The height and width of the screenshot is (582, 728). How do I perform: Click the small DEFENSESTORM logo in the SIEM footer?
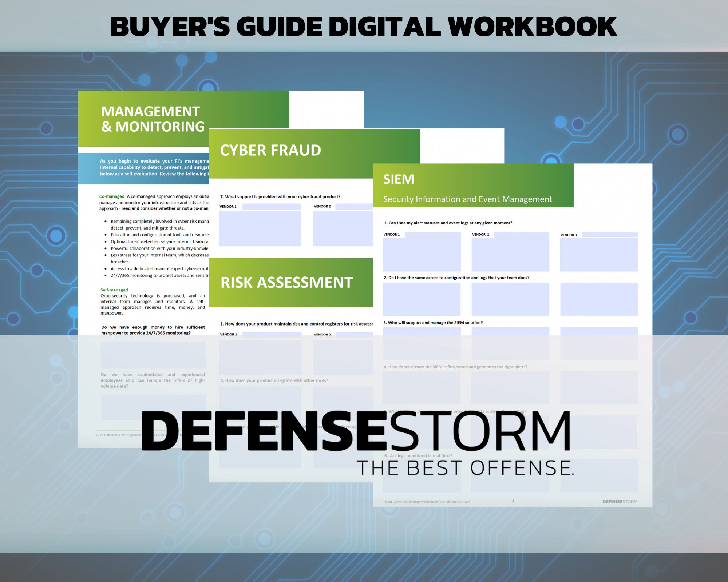pyautogui.click(x=620, y=502)
